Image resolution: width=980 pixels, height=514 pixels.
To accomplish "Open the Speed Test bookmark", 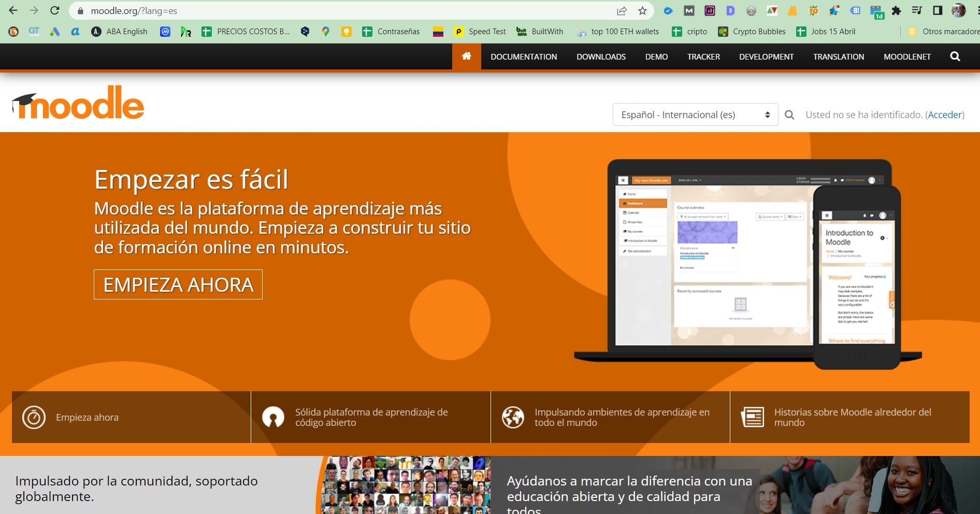I will tap(480, 32).
